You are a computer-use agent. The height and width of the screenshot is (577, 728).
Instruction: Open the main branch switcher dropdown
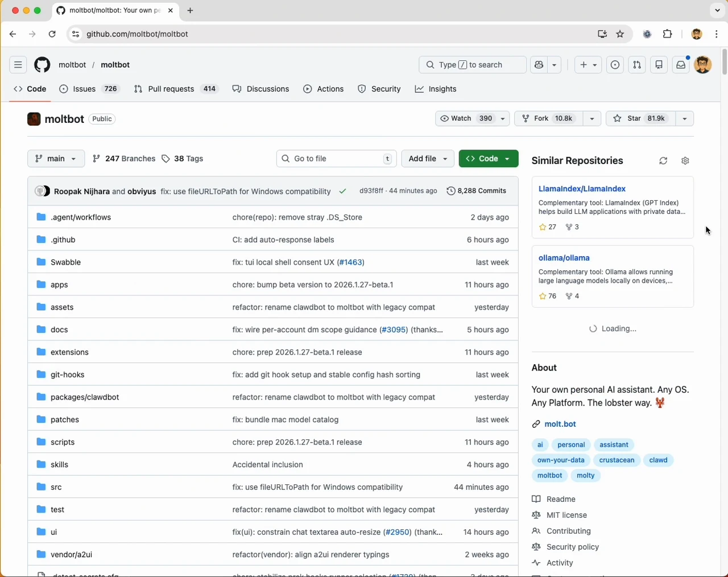56,159
